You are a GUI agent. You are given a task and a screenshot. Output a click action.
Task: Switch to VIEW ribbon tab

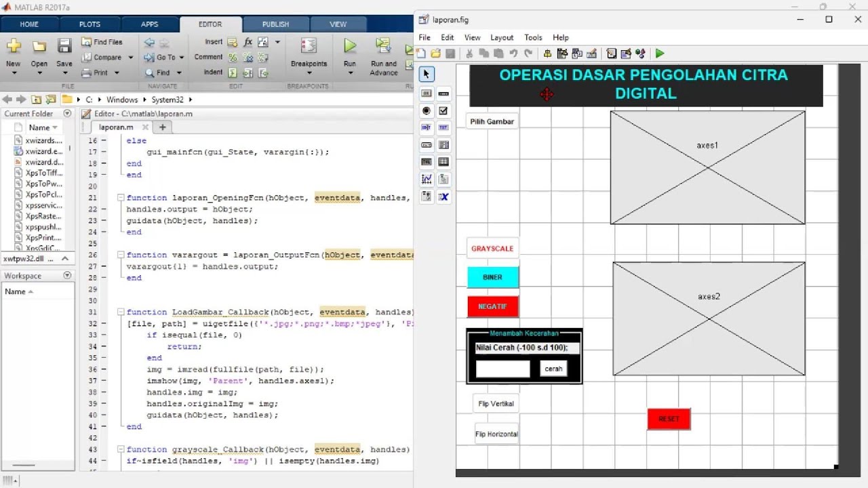[338, 24]
